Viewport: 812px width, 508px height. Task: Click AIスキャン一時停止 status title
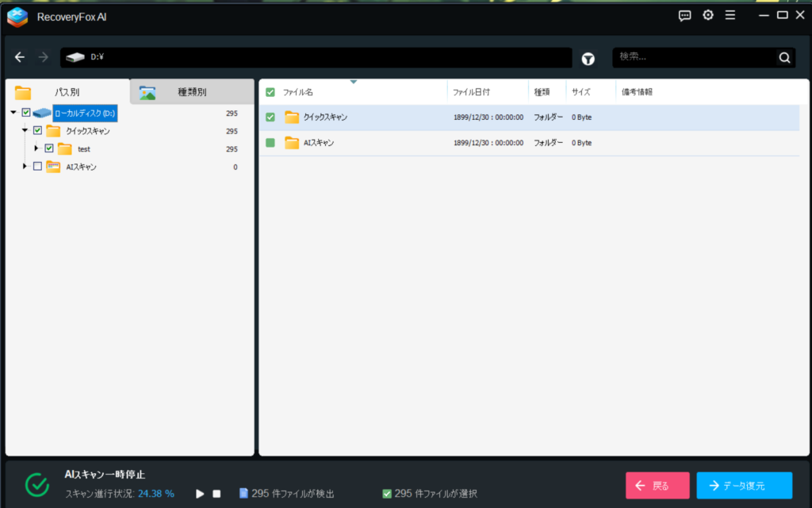[x=105, y=475]
